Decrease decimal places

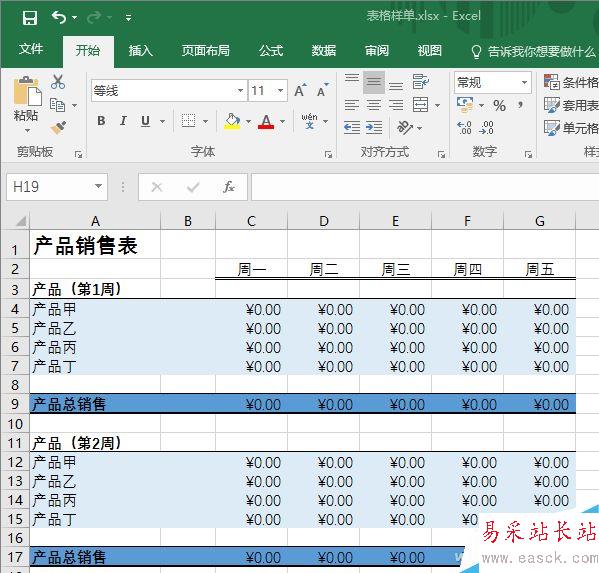[x=486, y=128]
